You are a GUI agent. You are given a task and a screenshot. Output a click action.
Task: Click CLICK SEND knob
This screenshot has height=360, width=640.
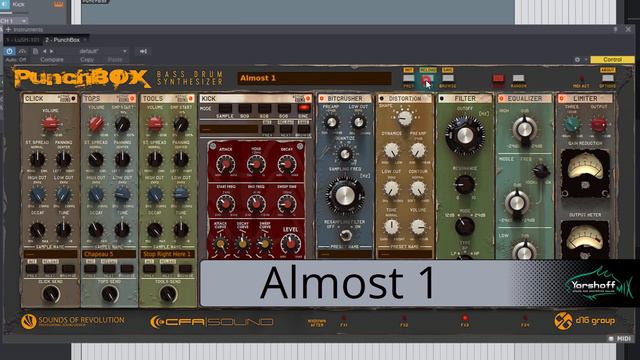[51, 294]
